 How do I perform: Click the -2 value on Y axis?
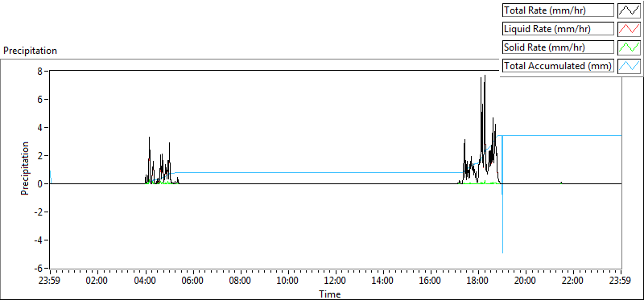click(x=39, y=212)
